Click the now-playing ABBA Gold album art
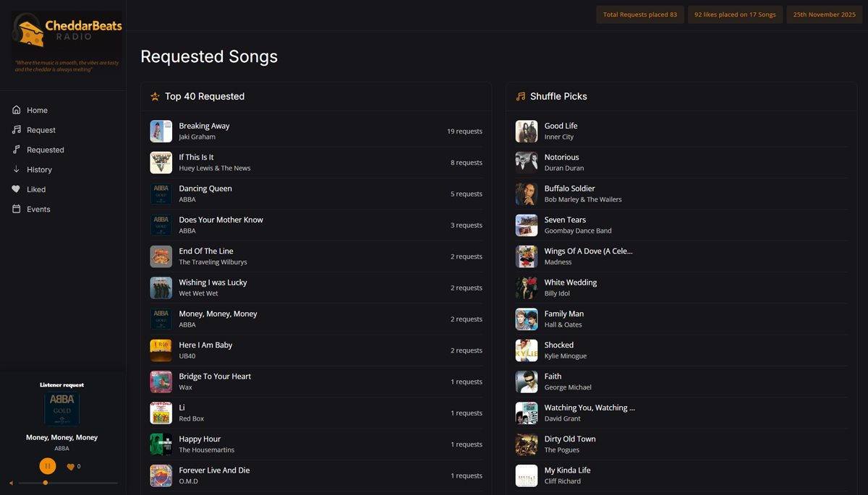 pyautogui.click(x=61, y=409)
